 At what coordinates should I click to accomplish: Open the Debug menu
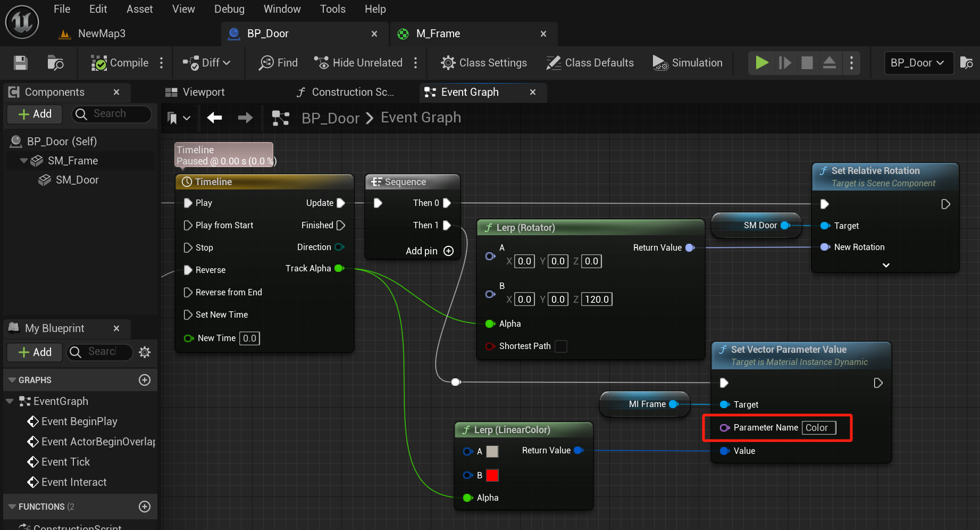(229, 9)
